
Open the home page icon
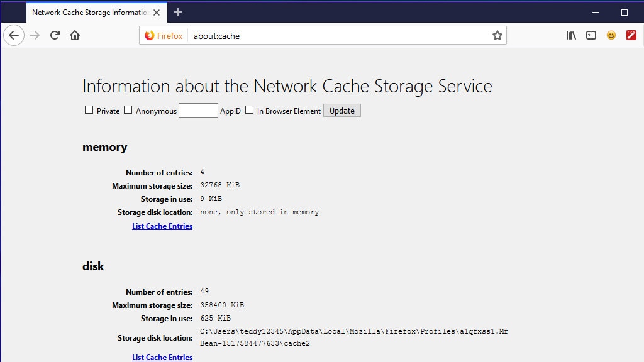click(x=75, y=35)
